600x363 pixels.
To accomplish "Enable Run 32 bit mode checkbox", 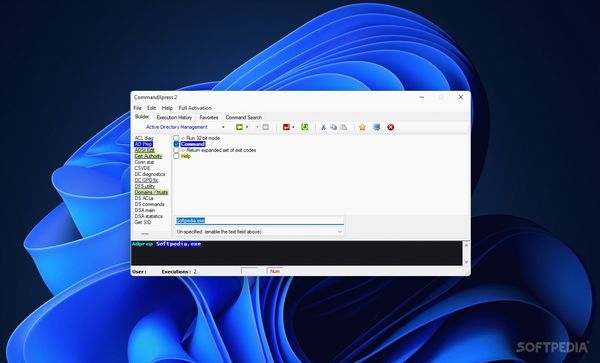I will point(176,138).
